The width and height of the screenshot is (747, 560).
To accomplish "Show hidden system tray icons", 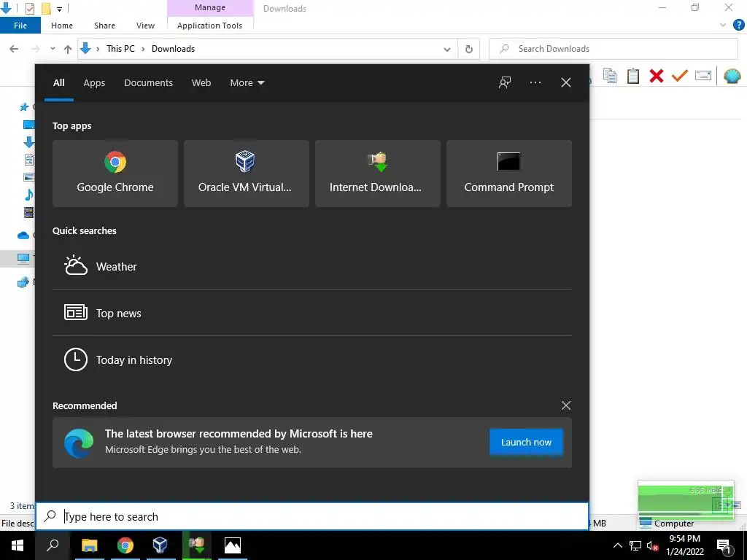I will click(x=617, y=545).
